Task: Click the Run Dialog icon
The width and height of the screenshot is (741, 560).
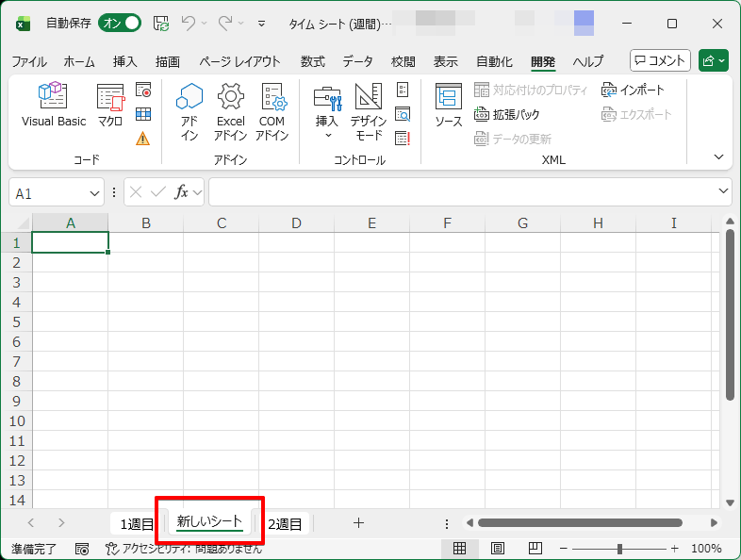Action: pyautogui.click(x=403, y=139)
